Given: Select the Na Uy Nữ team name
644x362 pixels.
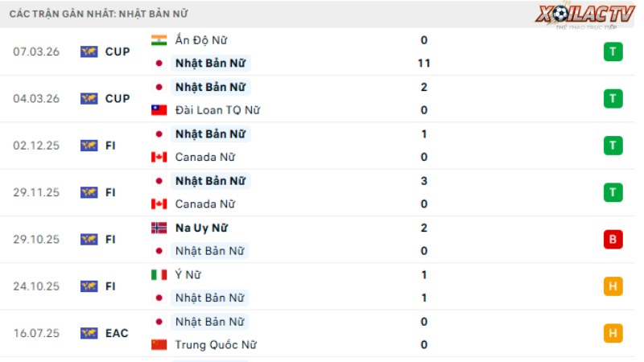Looking at the screenshot, I should 201,228.
